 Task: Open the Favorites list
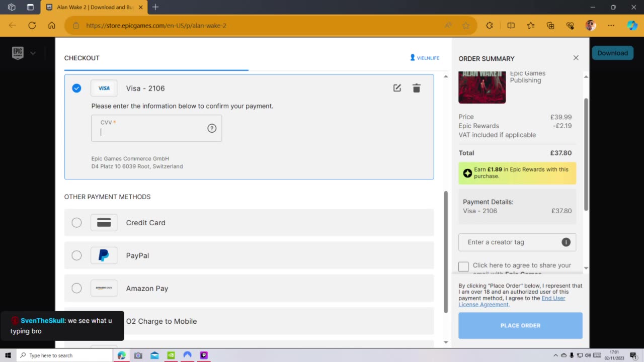[x=531, y=25]
